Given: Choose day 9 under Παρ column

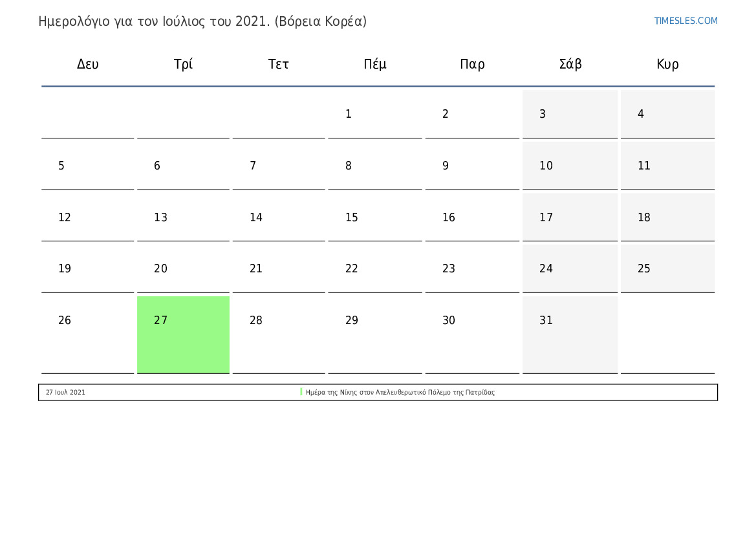Looking at the screenshot, I should pos(473,166).
